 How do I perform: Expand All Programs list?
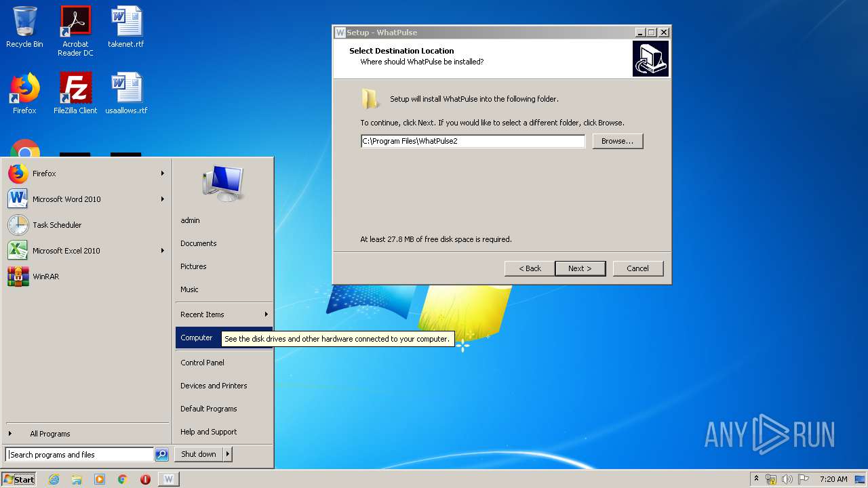pos(86,434)
